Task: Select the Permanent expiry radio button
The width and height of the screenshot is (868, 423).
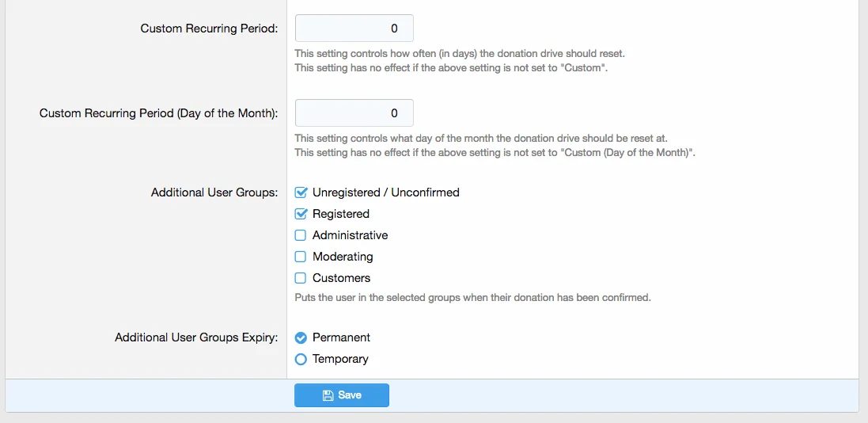Action: tap(301, 337)
